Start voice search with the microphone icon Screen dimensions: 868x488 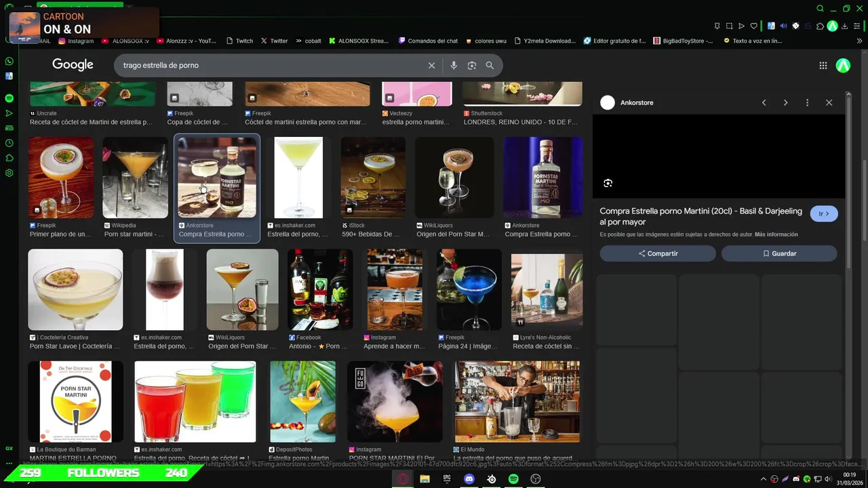(454, 66)
